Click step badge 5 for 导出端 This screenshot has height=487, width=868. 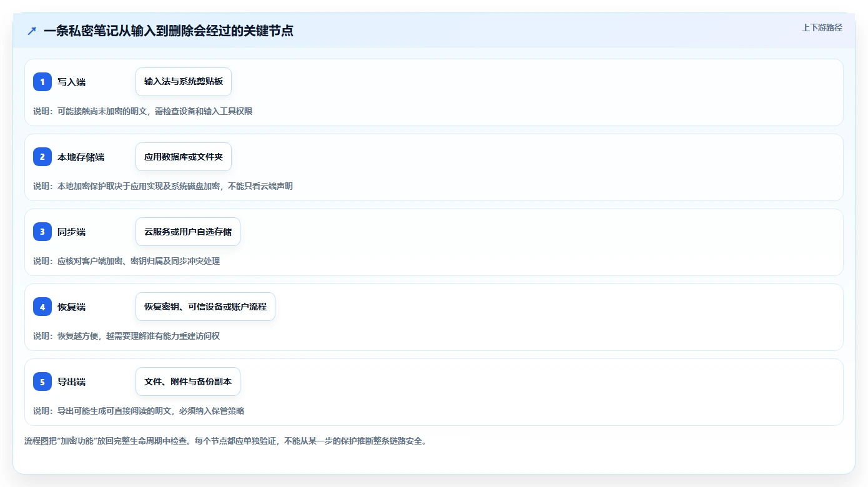point(42,381)
